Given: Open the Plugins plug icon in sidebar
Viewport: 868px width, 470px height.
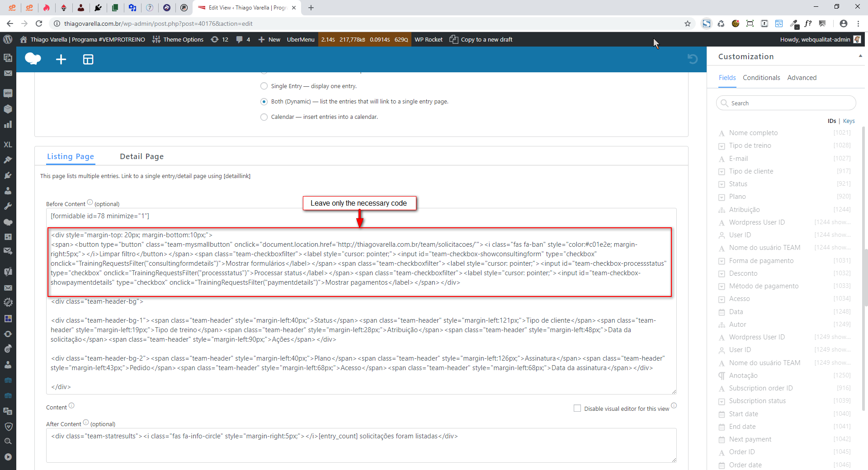Looking at the screenshot, I should click(x=8, y=175).
